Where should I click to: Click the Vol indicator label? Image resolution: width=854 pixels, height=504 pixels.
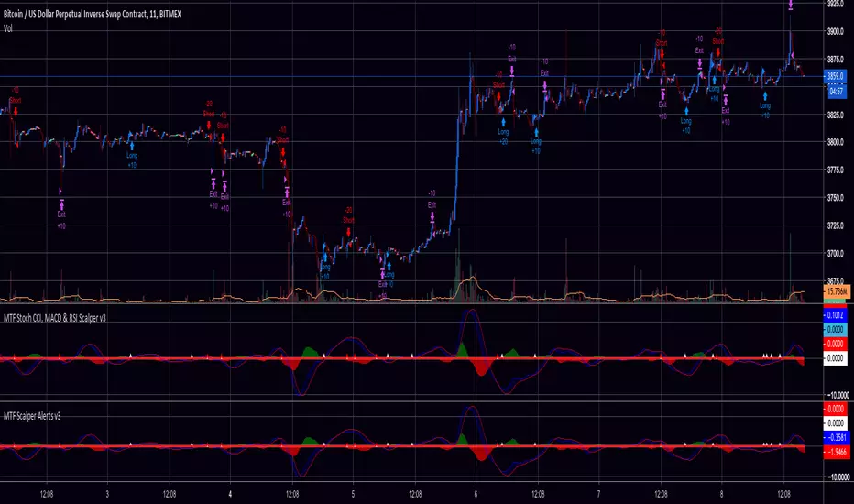pyautogui.click(x=7, y=28)
